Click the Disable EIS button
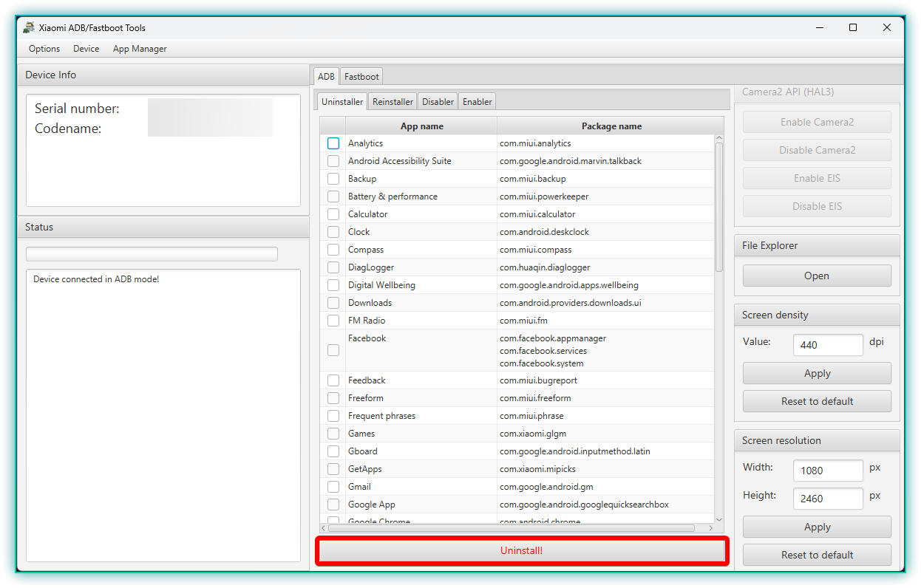Image resolution: width=921 pixels, height=588 pixels. pos(817,206)
